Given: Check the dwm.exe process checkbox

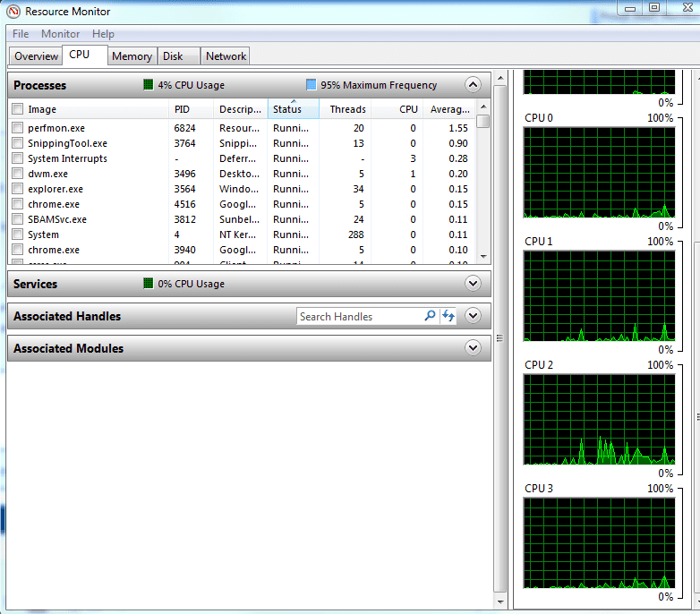Looking at the screenshot, I should [x=17, y=174].
